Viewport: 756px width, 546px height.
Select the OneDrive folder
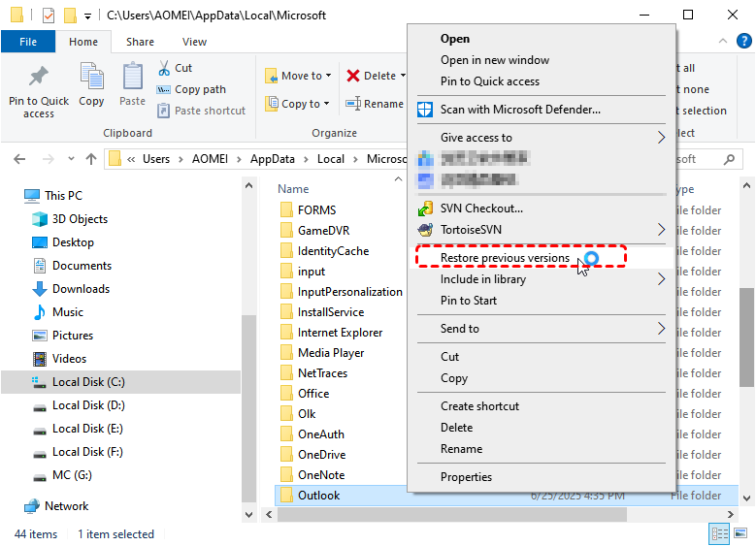coord(321,455)
